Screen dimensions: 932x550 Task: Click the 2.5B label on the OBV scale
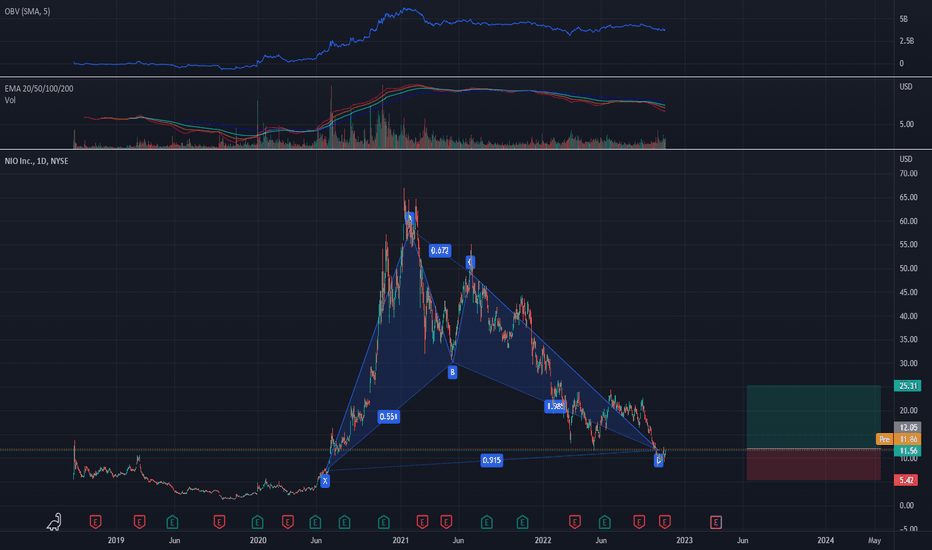906,41
